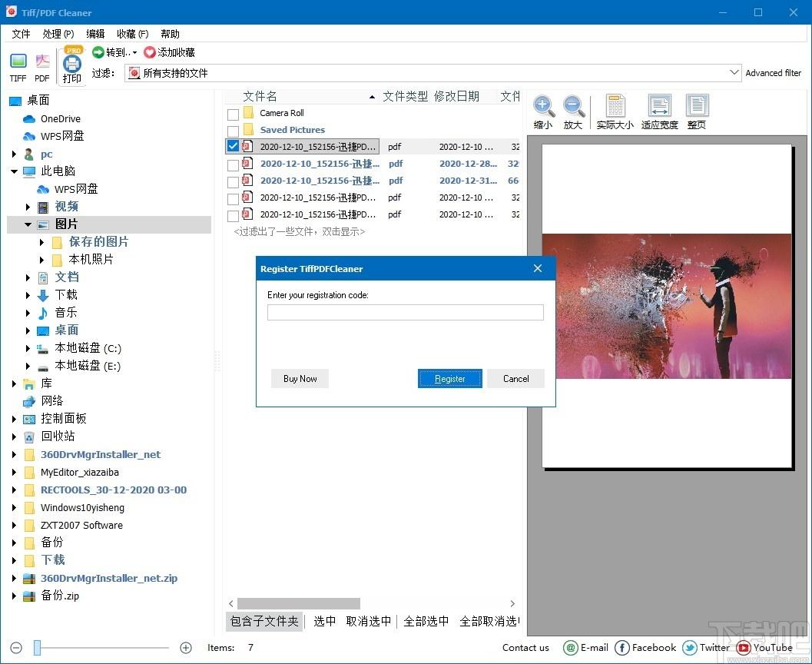Image resolution: width=812 pixels, height=664 pixels.
Task: Click the 放大 zoom in magnifier icon
Action: (x=573, y=106)
